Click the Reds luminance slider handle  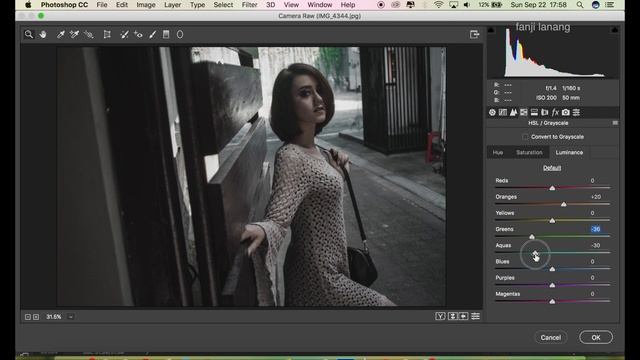[552, 188]
